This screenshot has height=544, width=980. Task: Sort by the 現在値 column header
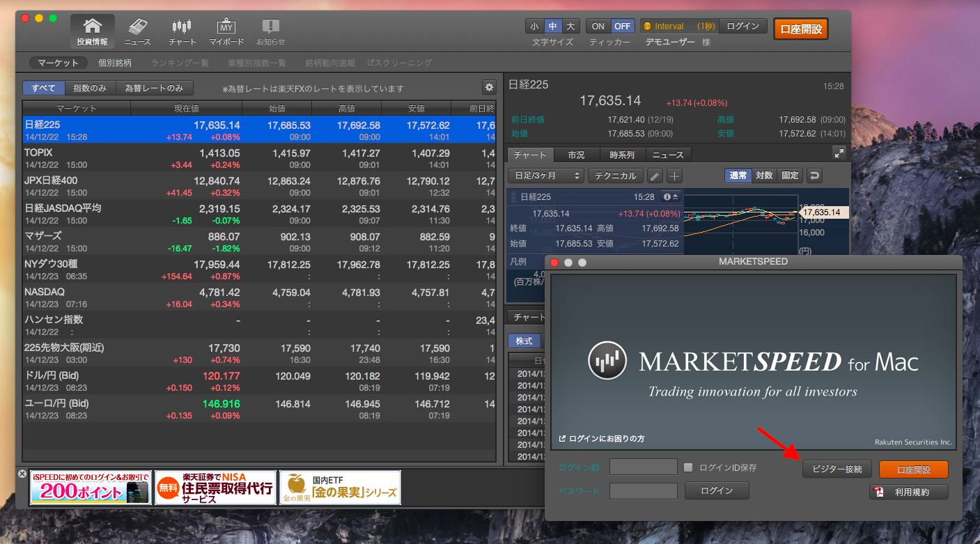[x=187, y=108]
